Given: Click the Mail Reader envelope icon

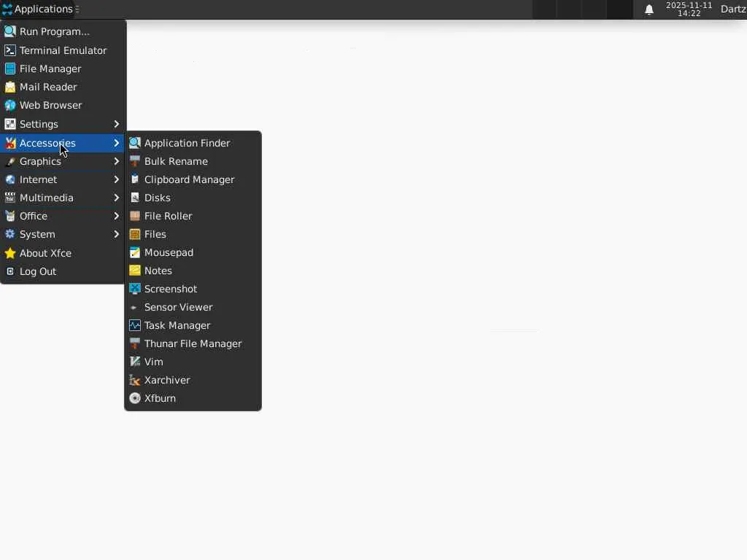Looking at the screenshot, I should pos(10,87).
